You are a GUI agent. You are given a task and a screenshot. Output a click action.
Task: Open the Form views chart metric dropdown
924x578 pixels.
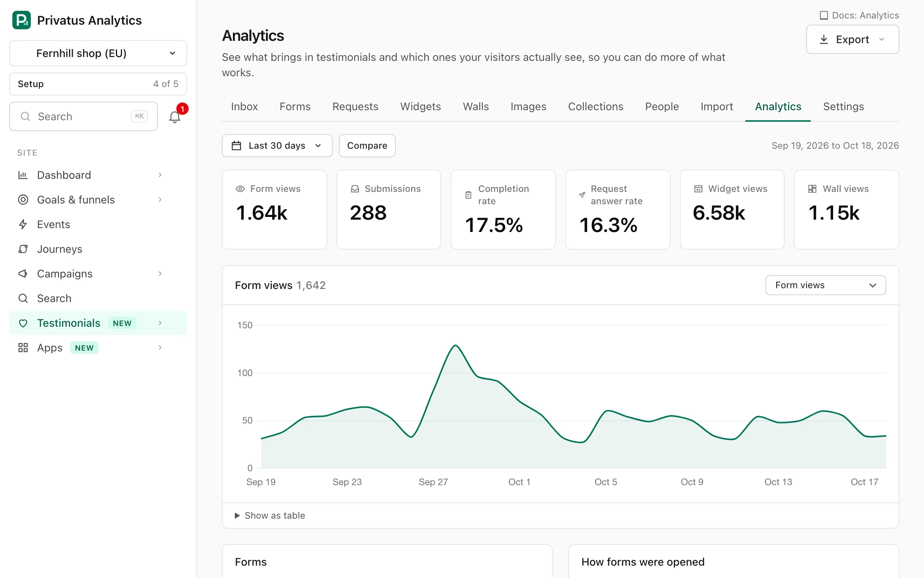[x=825, y=285]
